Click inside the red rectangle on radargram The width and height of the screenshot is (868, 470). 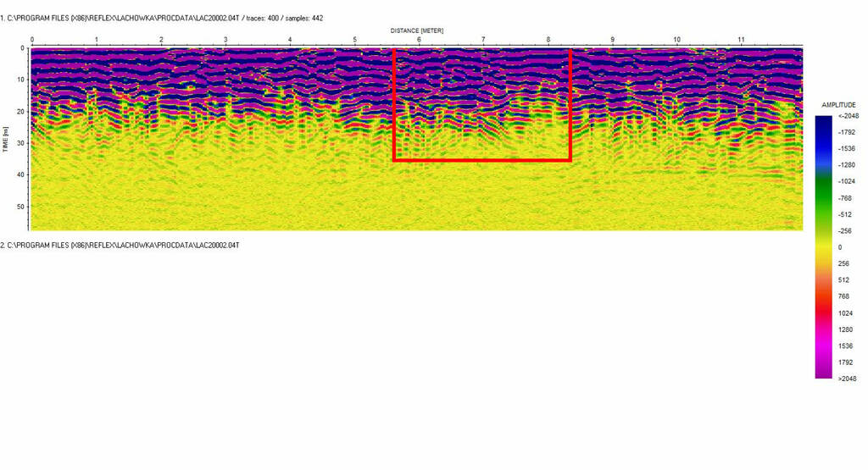tap(481, 105)
